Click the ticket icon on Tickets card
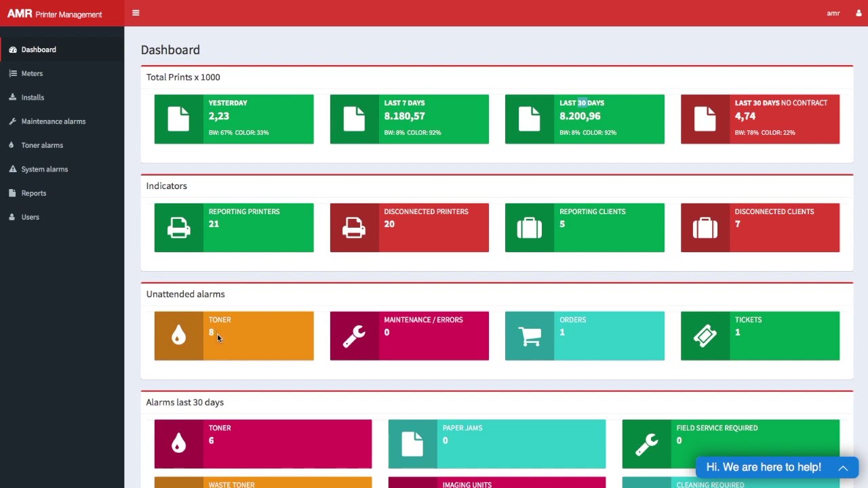The image size is (868, 488). pyautogui.click(x=705, y=336)
